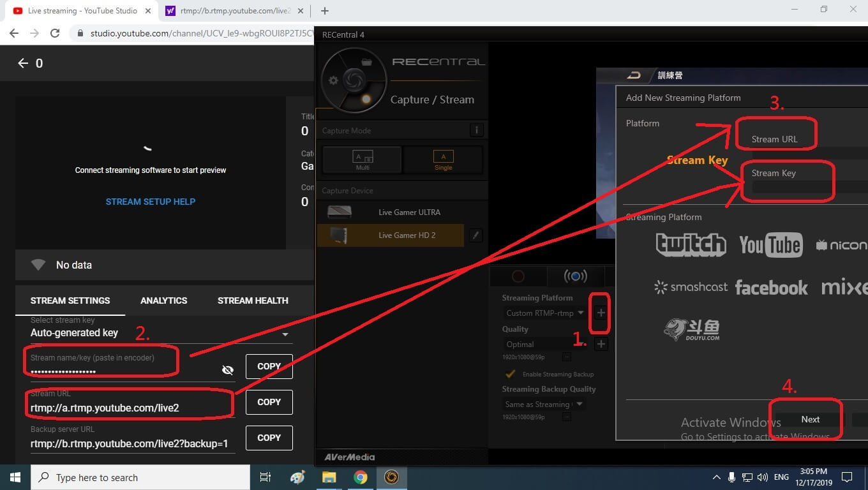Switch to the streaming broadcast tab
This screenshot has height=490, width=868.
click(575, 276)
